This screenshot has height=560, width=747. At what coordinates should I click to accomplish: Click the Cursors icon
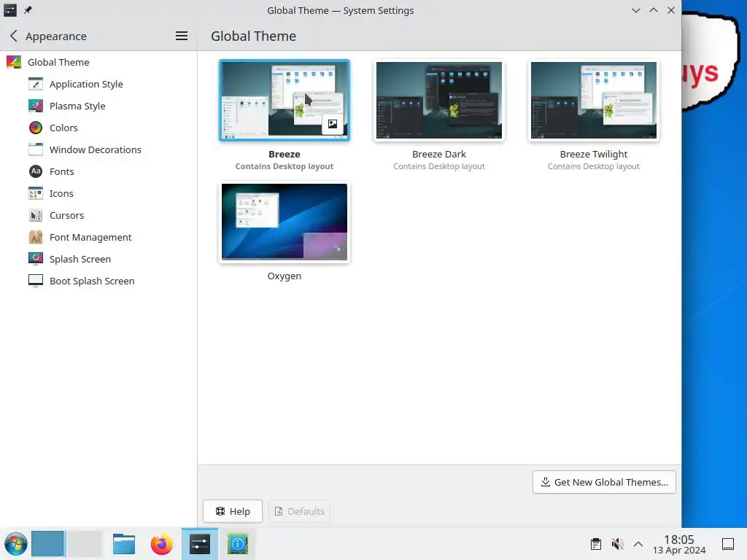(36, 215)
